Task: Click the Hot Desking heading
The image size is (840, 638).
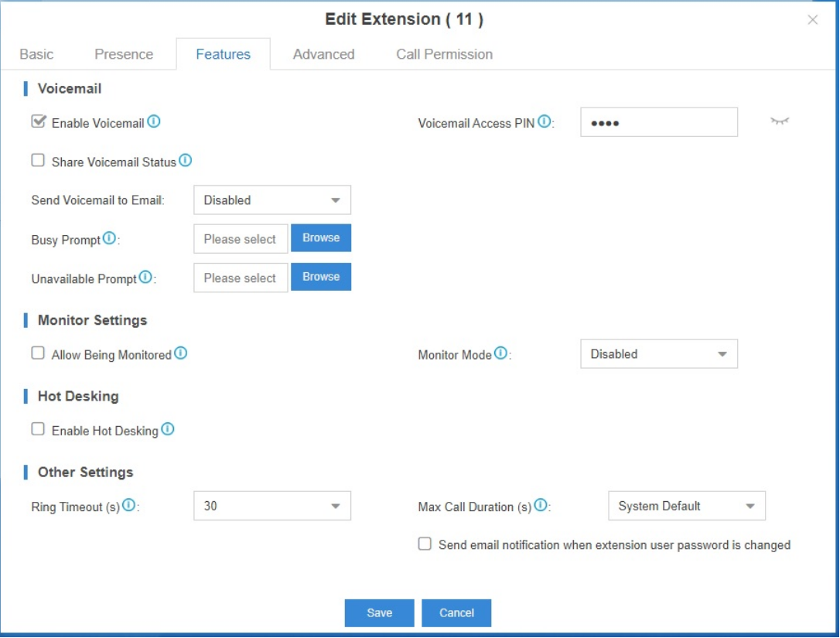Action: click(78, 397)
